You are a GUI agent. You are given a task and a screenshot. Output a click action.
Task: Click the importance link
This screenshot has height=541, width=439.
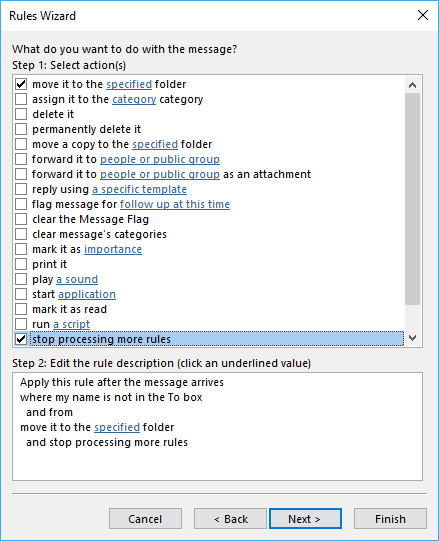[x=113, y=249]
